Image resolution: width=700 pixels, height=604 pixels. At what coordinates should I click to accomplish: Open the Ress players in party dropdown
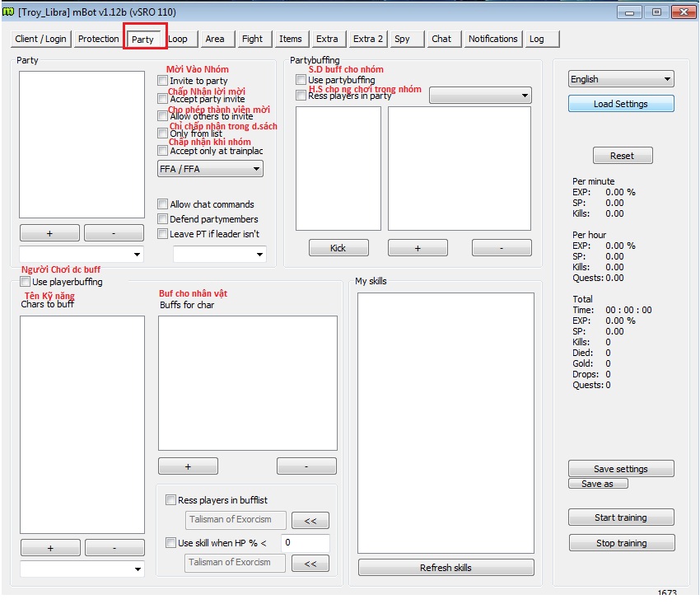(480, 96)
